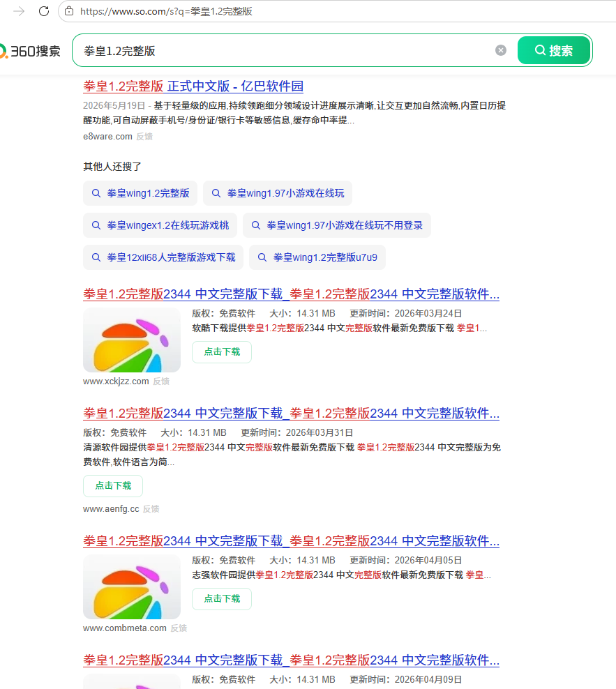Click magnifier icon beside 拳皇wing1.2完整版u7u9
The image size is (616, 689).
coord(262,257)
